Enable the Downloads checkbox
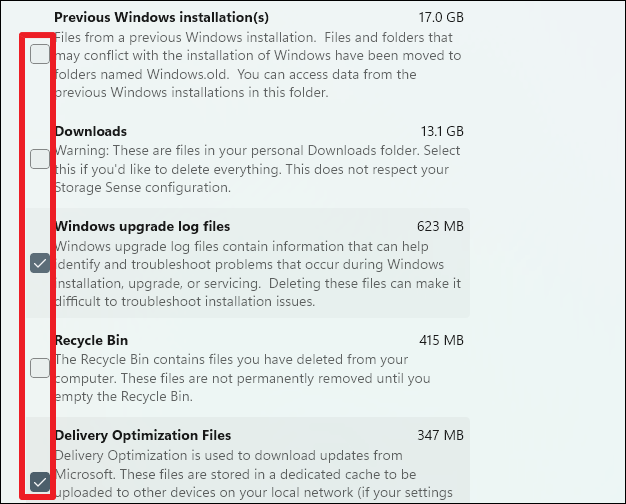Image resolution: width=626 pixels, height=504 pixels. point(39,159)
